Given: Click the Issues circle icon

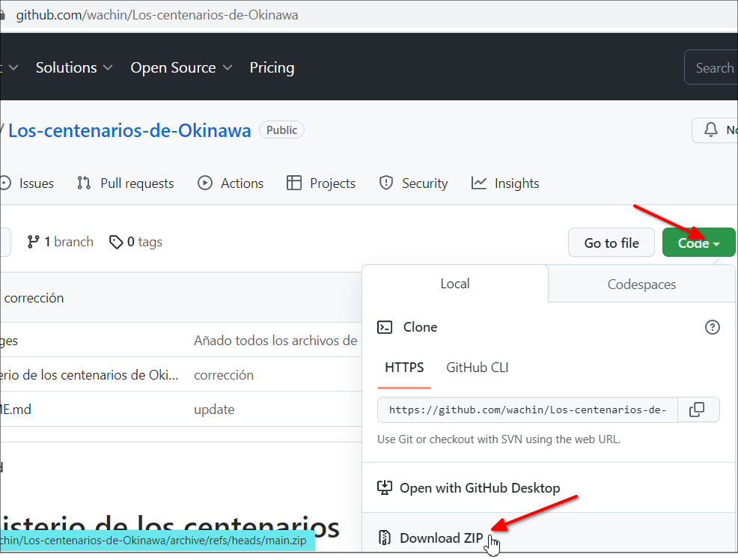Looking at the screenshot, I should tap(5, 183).
